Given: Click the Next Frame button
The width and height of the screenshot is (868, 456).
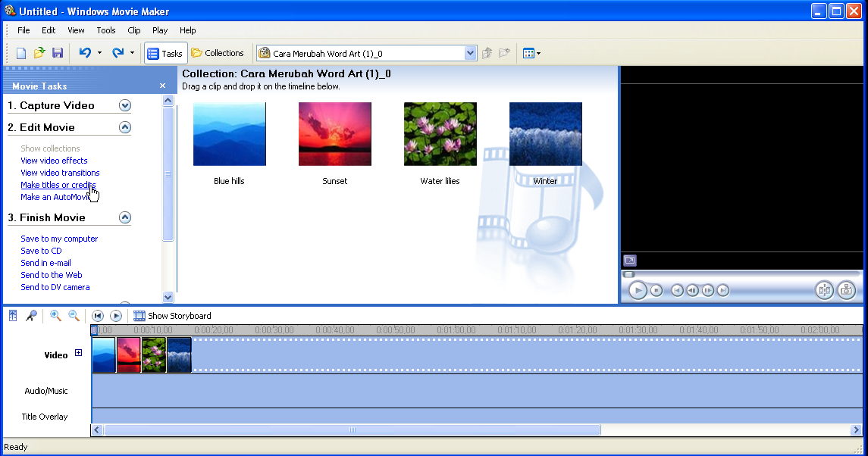Looking at the screenshot, I should [708, 291].
